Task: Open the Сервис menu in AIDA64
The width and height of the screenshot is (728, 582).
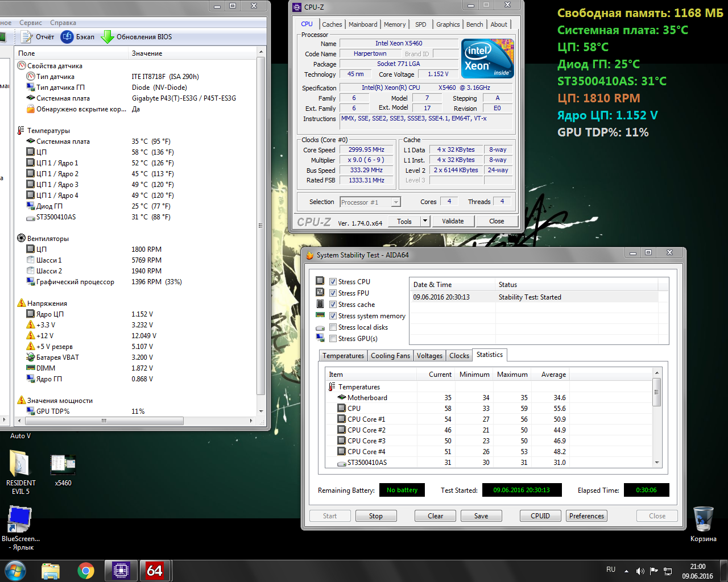Action: tap(31, 23)
